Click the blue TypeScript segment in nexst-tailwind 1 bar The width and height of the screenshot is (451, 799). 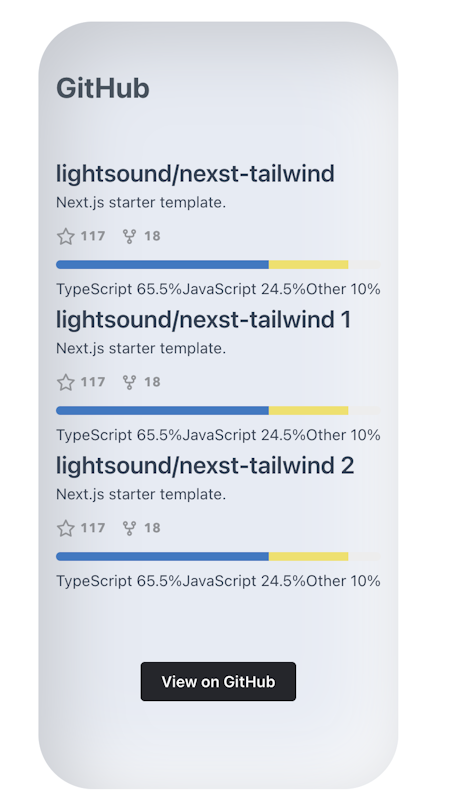163,410
